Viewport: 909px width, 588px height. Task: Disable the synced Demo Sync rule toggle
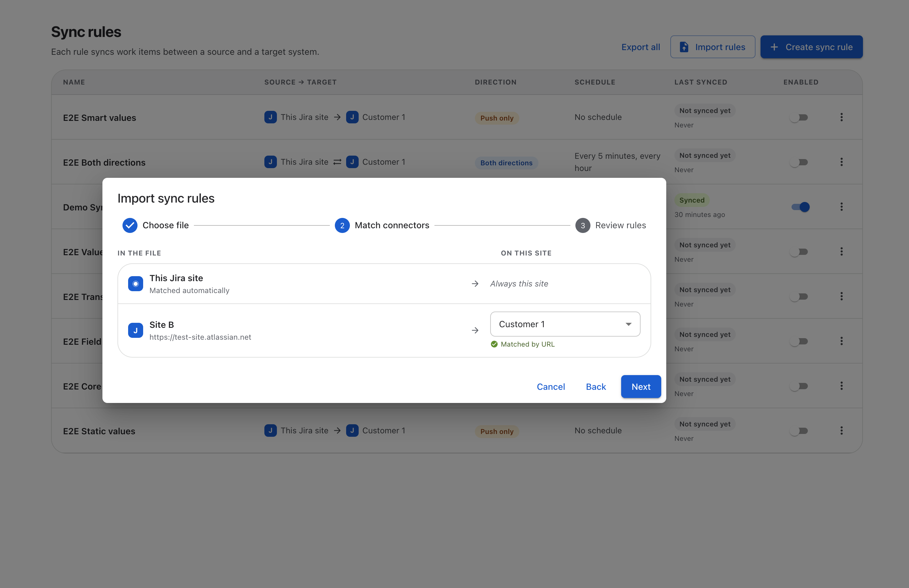click(800, 207)
